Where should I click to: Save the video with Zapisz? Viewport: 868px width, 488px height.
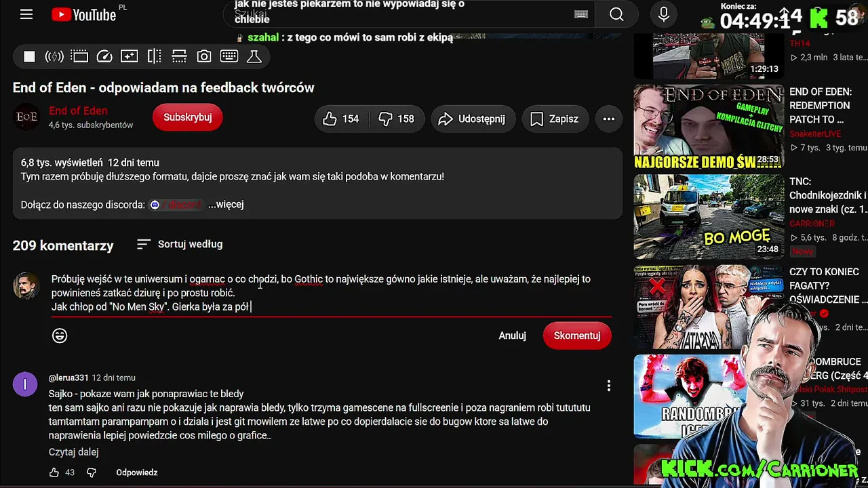[x=555, y=119]
